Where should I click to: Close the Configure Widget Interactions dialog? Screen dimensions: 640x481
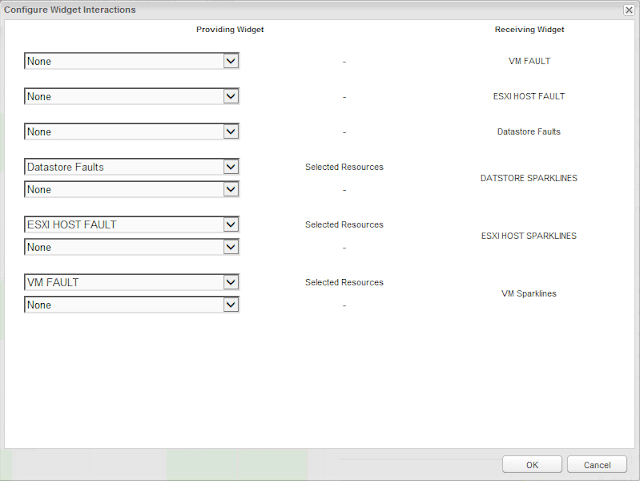(627, 9)
